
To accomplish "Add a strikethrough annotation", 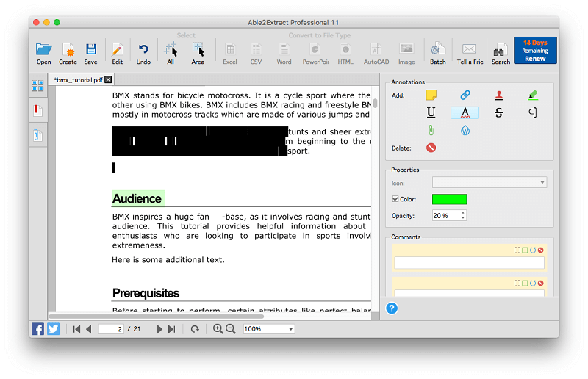I will click(499, 112).
